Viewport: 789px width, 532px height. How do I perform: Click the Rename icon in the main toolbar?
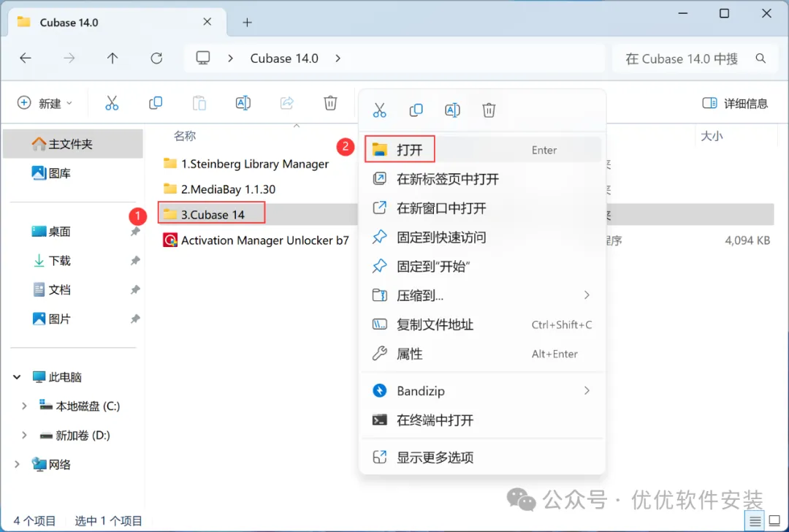point(243,103)
